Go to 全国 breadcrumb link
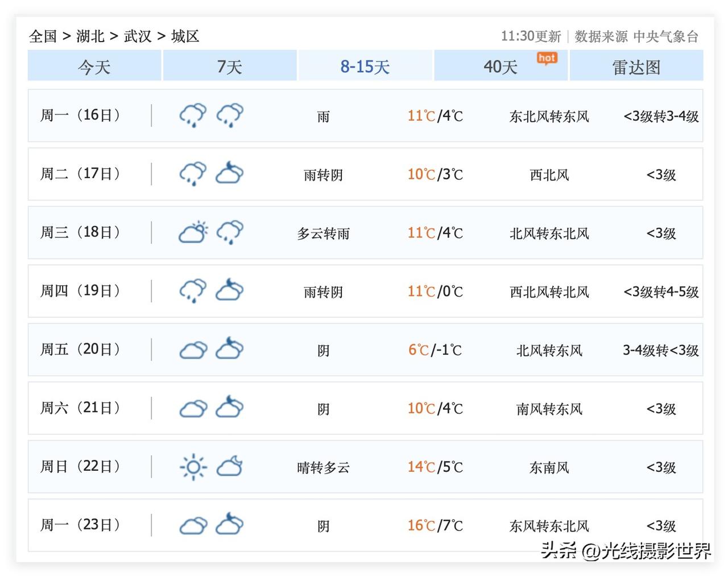 pyautogui.click(x=43, y=36)
